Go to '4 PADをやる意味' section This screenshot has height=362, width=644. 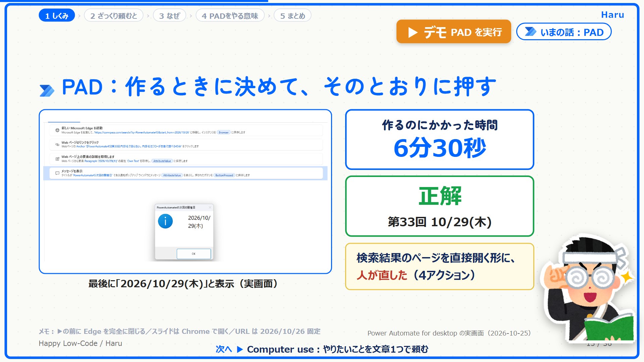pyautogui.click(x=230, y=15)
